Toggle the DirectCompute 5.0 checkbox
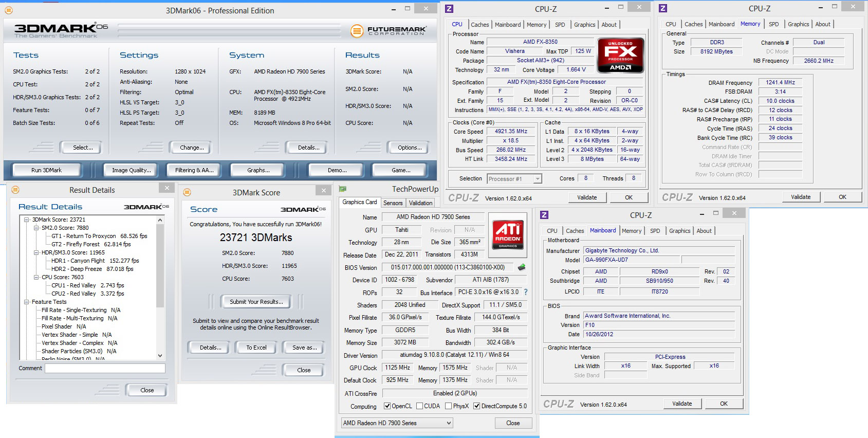 click(477, 406)
